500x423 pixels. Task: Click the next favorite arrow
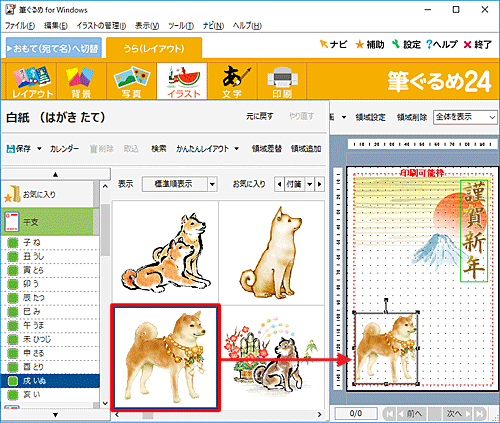[320, 184]
